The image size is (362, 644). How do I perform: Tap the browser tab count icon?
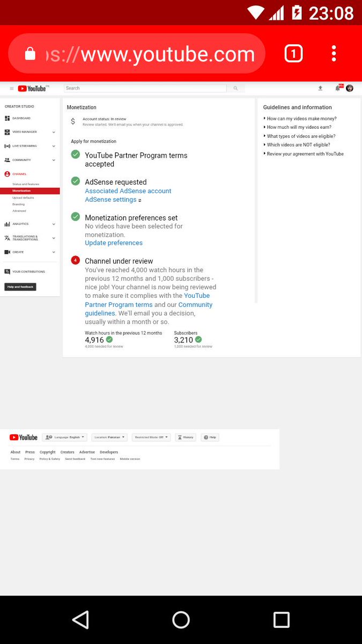[x=293, y=53]
